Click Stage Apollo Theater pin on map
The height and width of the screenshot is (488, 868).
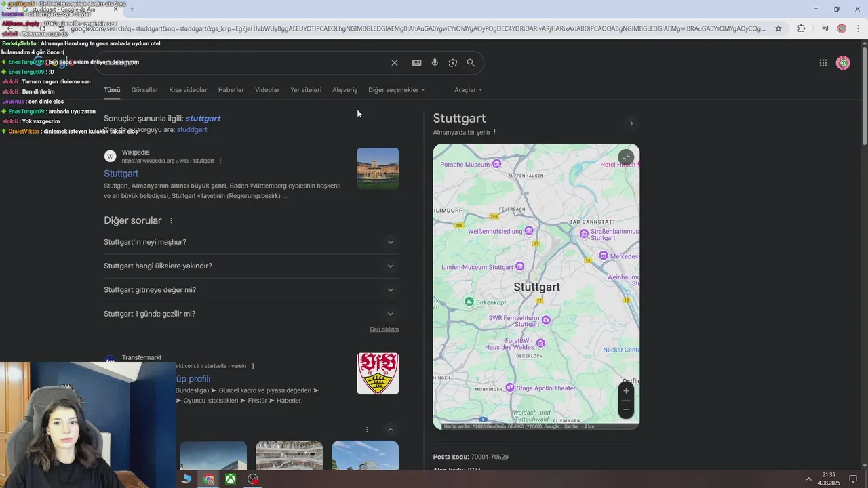[509, 388]
